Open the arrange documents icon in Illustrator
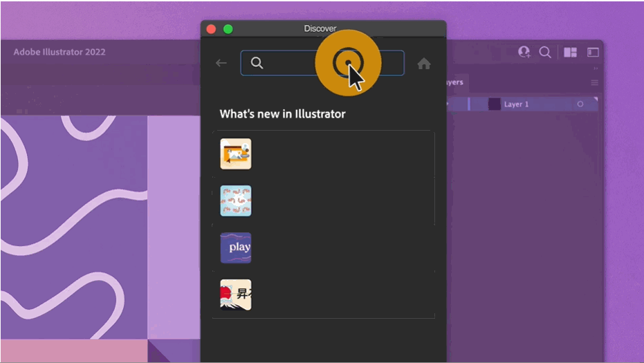This screenshot has height=363, width=644. coord(570,52)
